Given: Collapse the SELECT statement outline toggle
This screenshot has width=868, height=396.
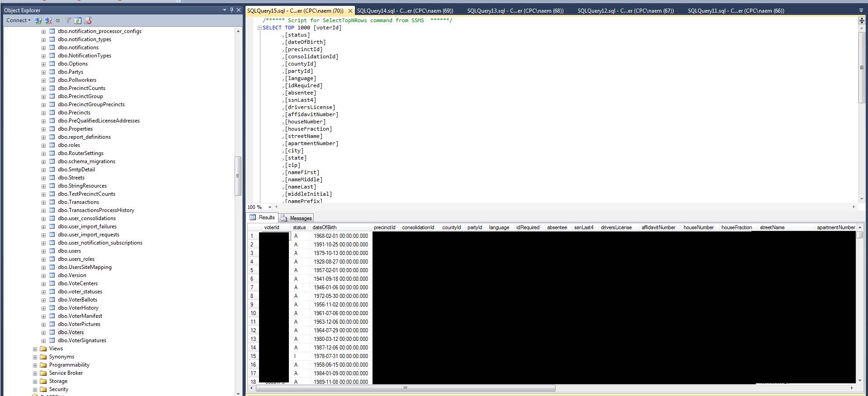Looking at the screenshot, I should click(259, 28).
